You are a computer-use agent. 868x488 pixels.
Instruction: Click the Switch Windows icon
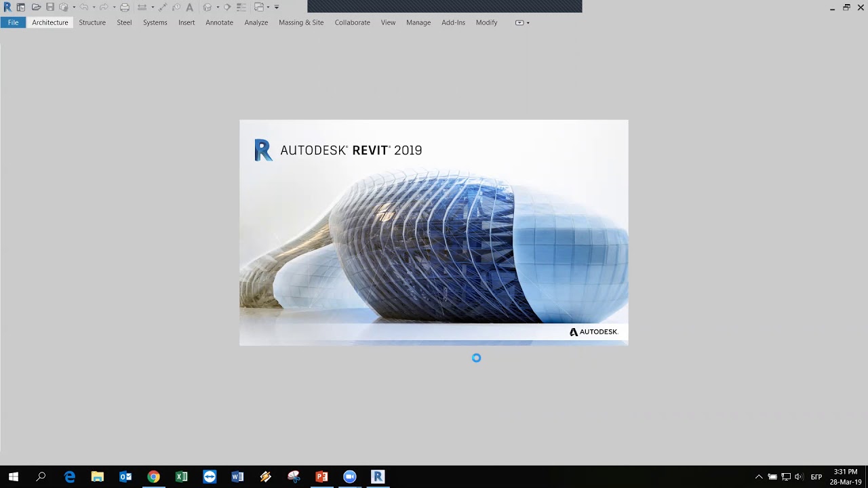click(x=260, y=7)
